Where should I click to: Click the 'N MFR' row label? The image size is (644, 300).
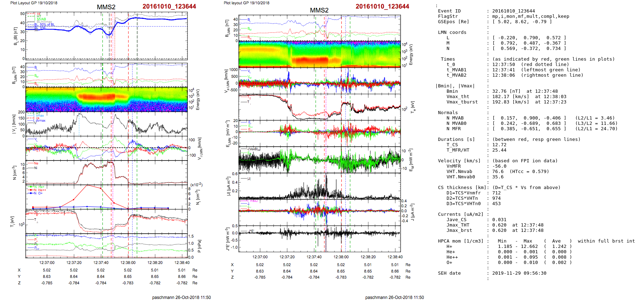point(453,129)
